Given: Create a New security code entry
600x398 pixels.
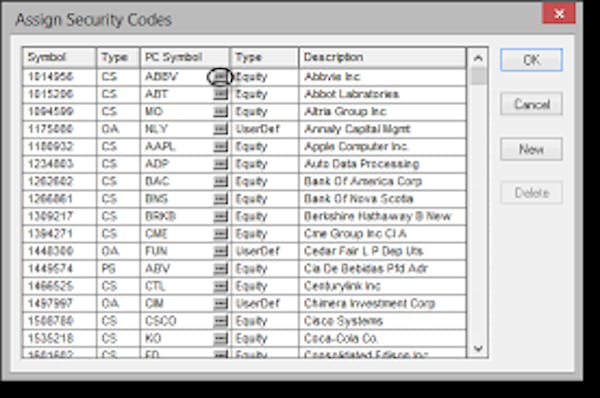Looking at the screenshot, I should coord(531,149).
